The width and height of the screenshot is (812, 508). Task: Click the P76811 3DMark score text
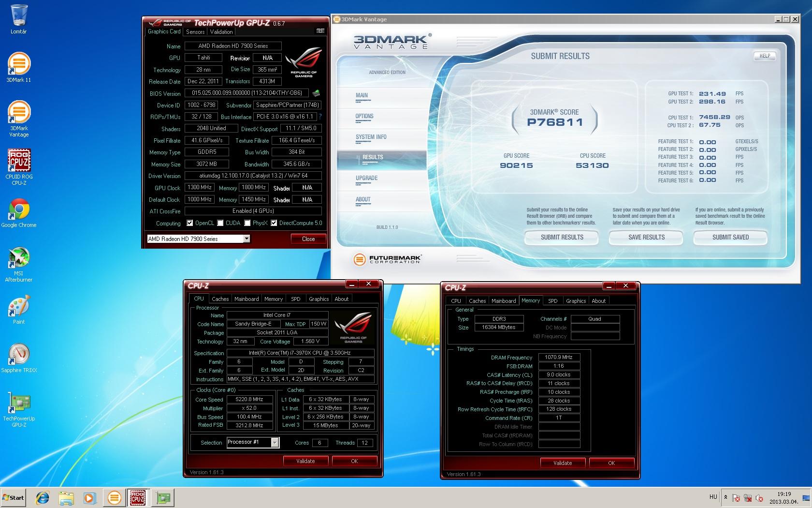pyautogui.click(x=555, y=122)
